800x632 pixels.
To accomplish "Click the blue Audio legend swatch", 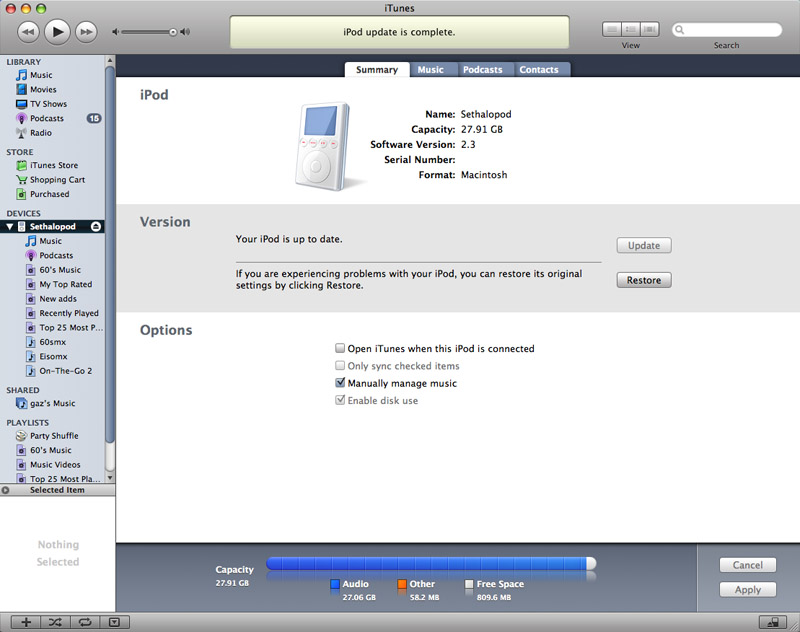I will coord(335,584).
